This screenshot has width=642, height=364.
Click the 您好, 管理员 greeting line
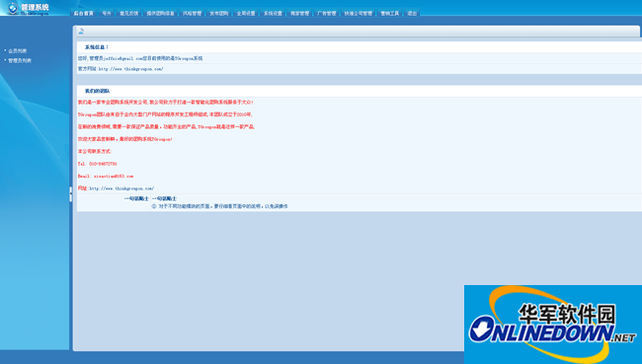[x=140, y=58]
